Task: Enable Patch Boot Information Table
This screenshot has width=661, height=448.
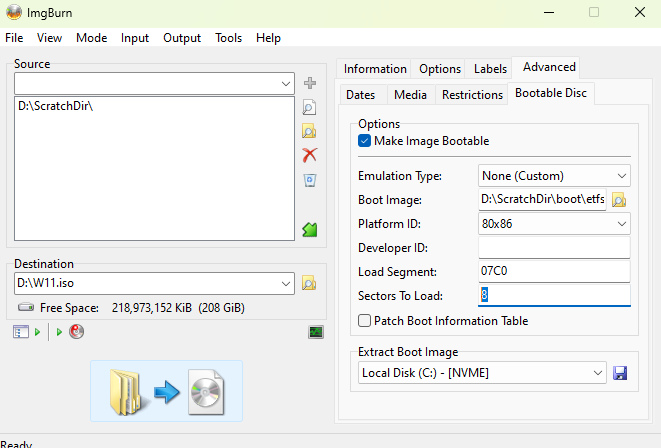Action: [365, 321]
